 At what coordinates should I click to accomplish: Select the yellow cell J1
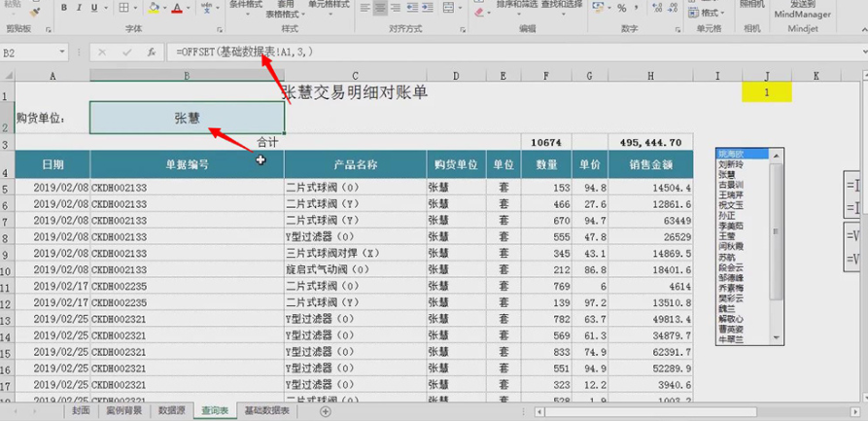pos(767,92)
